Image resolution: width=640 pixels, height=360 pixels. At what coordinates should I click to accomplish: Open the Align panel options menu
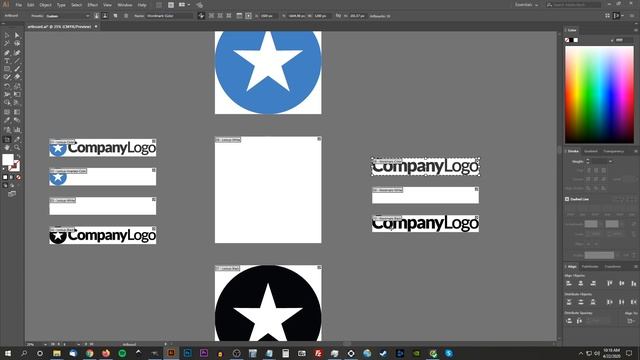pyautogui.click(x=636, y=267)
